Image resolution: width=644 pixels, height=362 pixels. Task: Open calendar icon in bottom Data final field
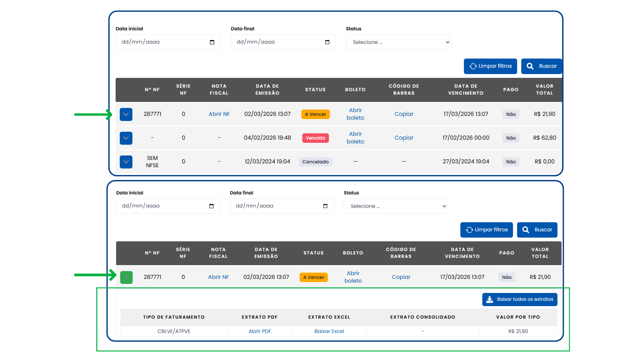(325, 206)
